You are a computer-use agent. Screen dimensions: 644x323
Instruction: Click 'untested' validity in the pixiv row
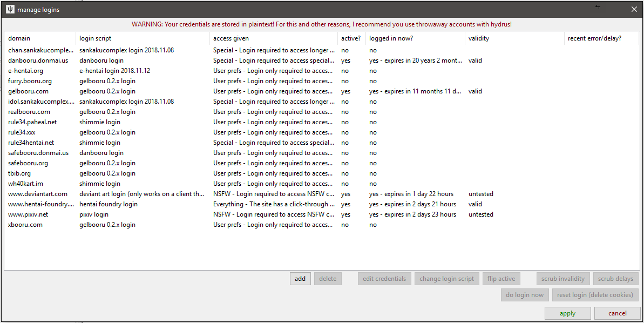[x=481, y=214]
